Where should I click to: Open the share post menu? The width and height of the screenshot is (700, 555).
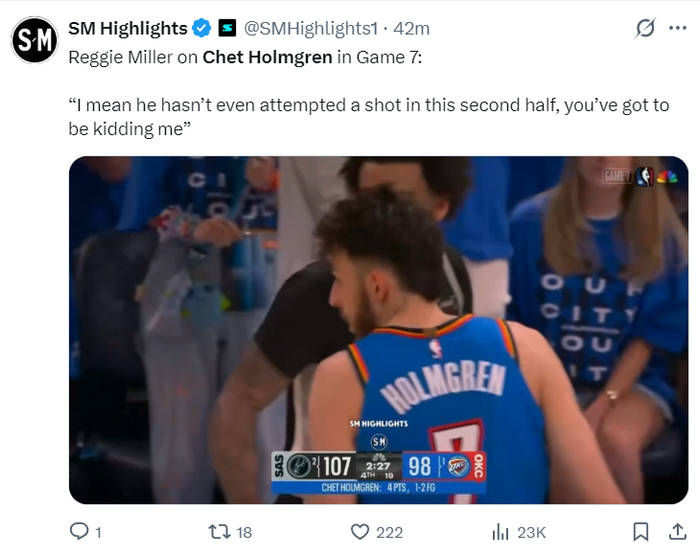[678, 532]
